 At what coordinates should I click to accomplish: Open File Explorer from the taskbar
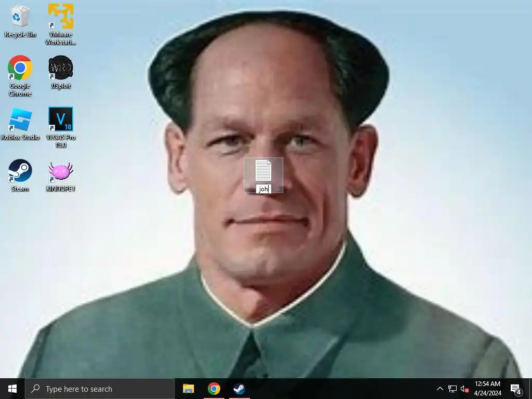[188, 389]
